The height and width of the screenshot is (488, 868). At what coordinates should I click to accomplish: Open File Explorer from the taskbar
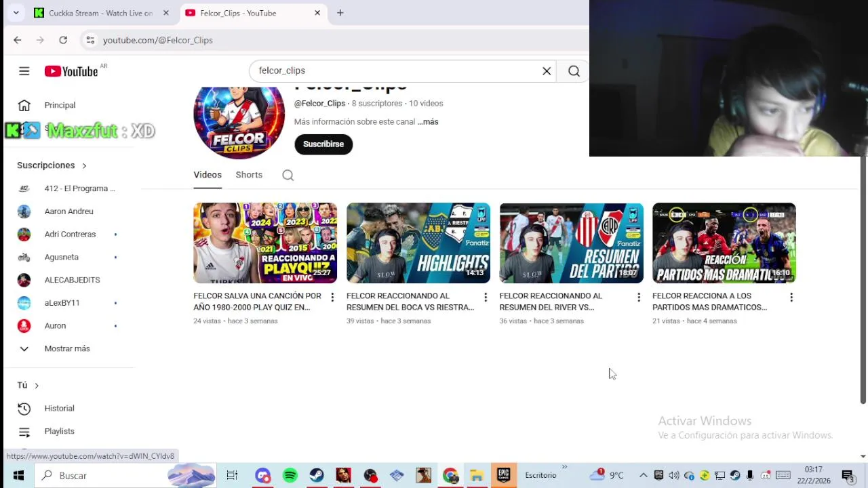click(477, 475)
